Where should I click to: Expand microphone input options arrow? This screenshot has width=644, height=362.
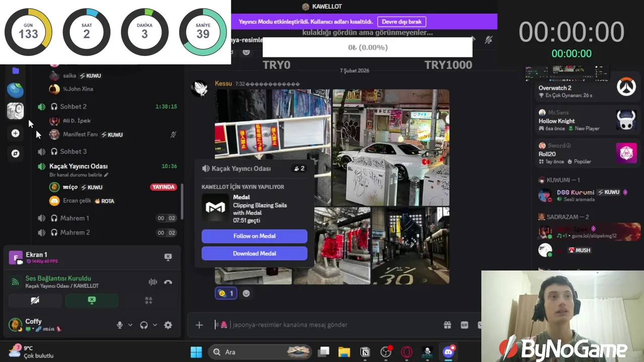130,325
